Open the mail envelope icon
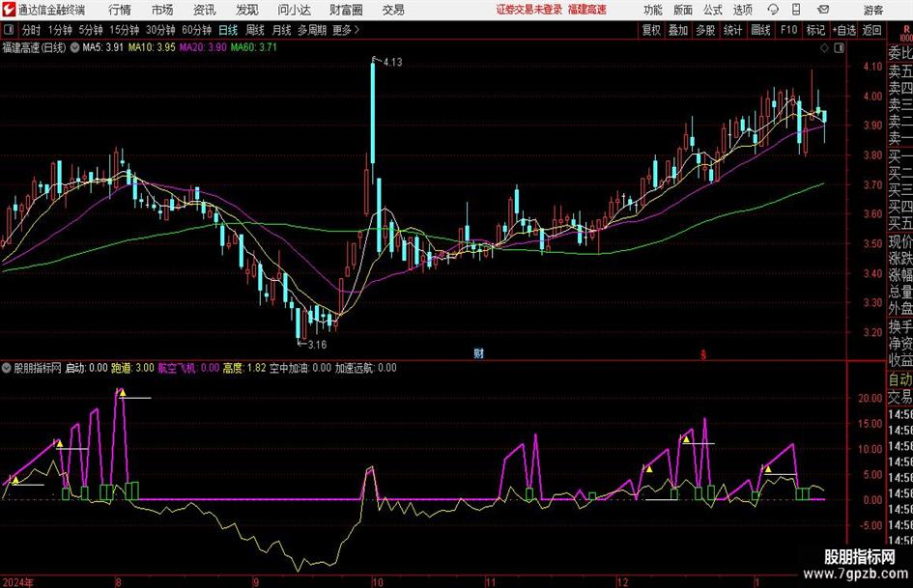Screen dimensions: 913x588 (x=823, y=10)
